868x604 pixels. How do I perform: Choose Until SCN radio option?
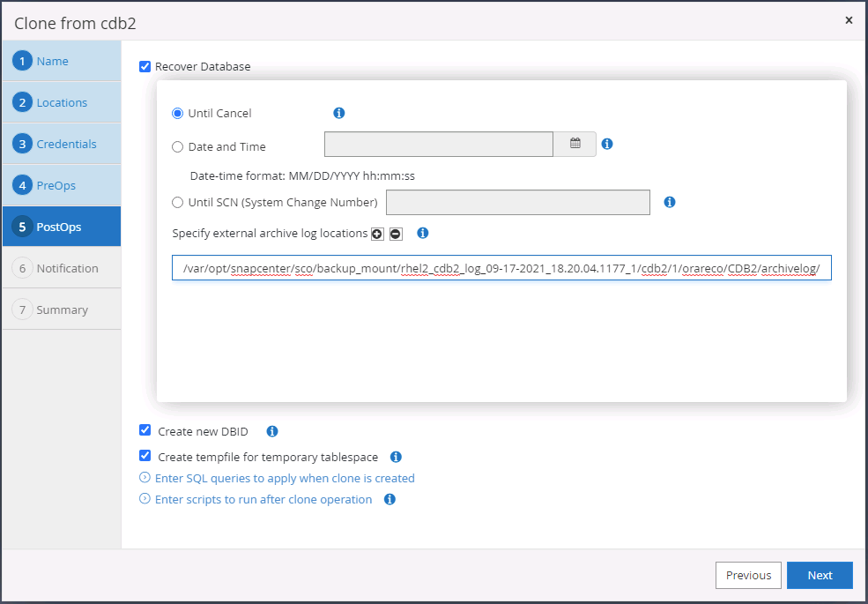(x=178, y=203)
